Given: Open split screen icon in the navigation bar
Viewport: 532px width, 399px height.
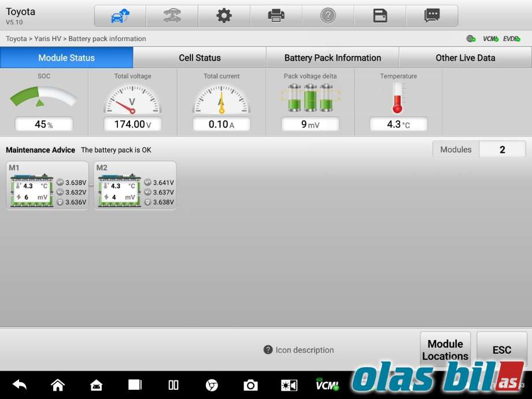Looking at the screenshot, I should click(173, 385).
